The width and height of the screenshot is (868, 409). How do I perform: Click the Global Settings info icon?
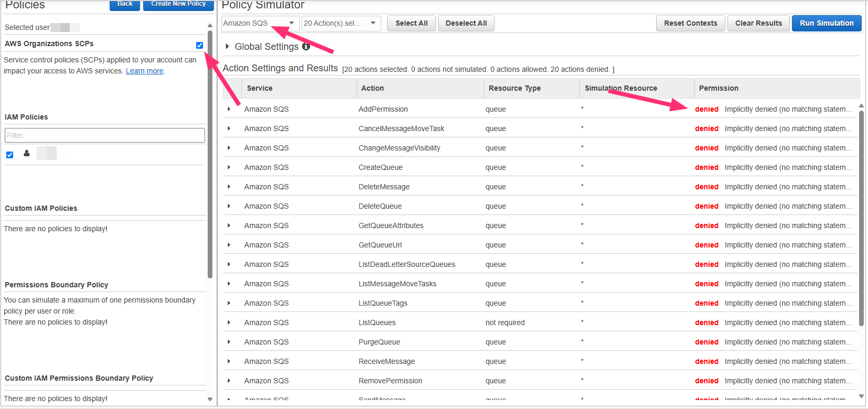306,46
